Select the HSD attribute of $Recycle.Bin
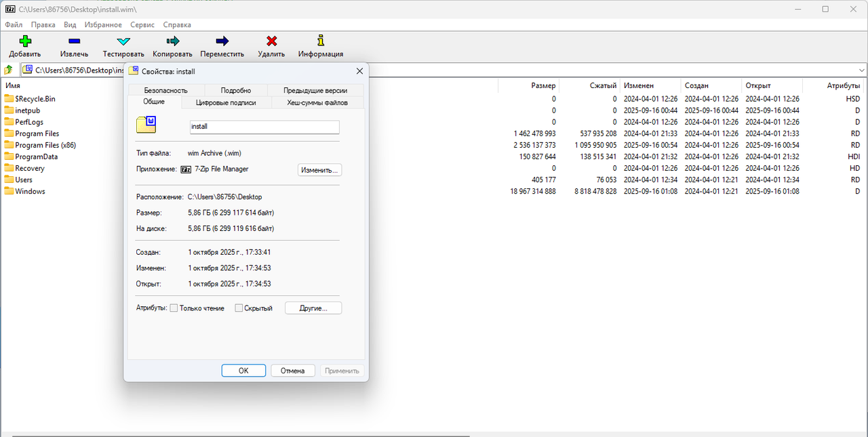This screenshot has height=437, width=868. tap(853, 99)
